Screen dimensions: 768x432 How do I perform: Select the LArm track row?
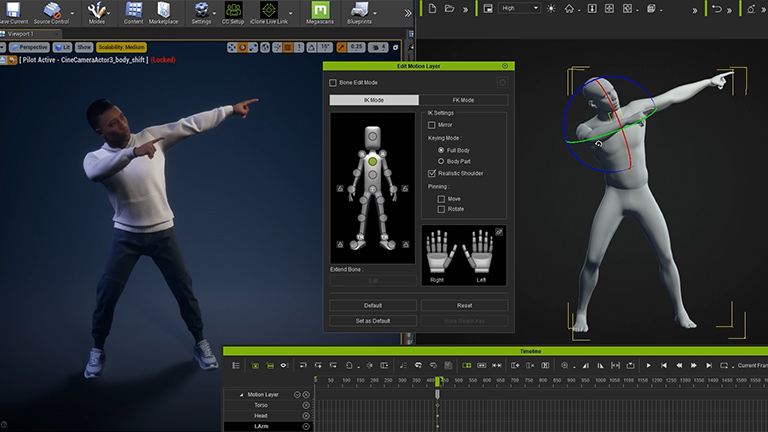268,427
